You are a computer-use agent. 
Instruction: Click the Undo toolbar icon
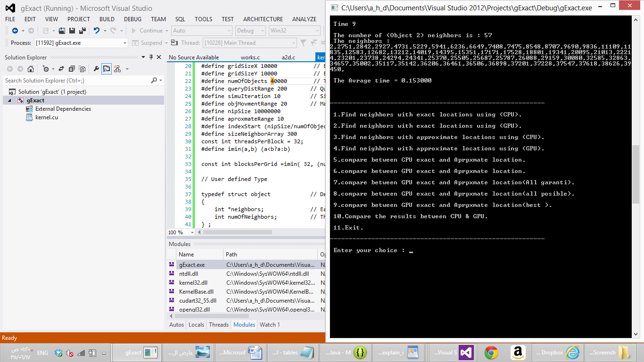pos(96,31)
